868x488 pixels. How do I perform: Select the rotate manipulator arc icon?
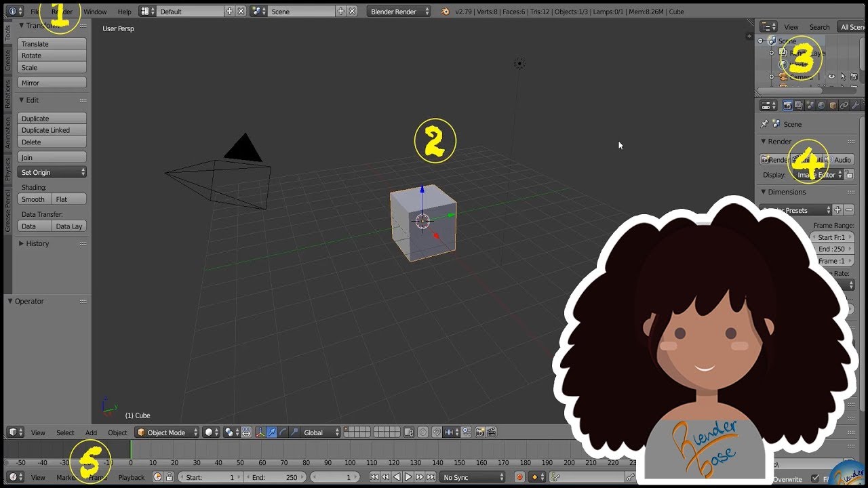click(283, 432)
